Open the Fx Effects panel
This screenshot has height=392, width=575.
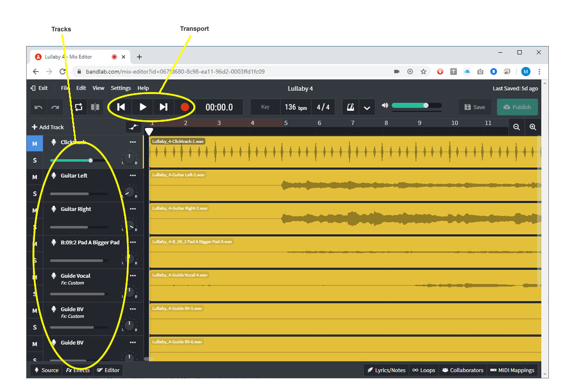click(77, 370)
